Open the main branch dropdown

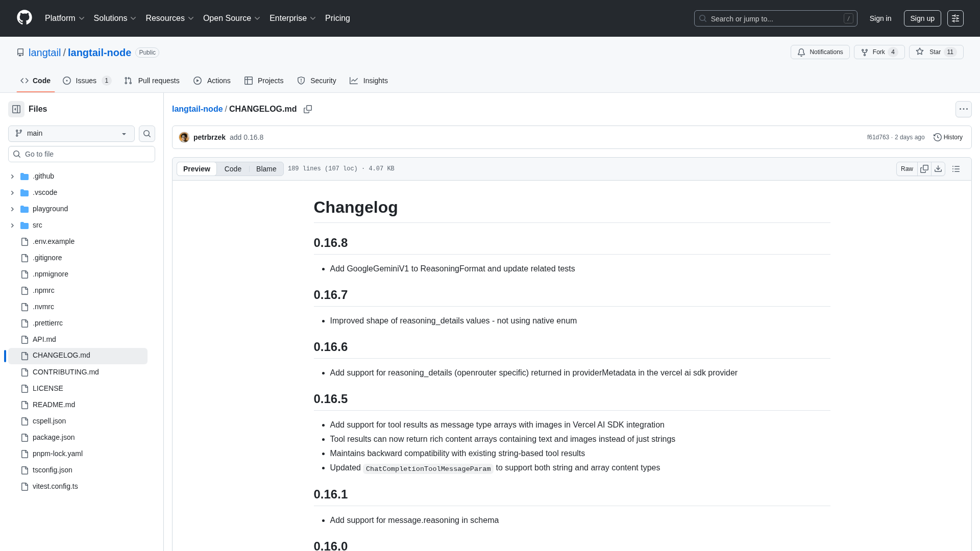pyautogui.click(x=71, y=134)
